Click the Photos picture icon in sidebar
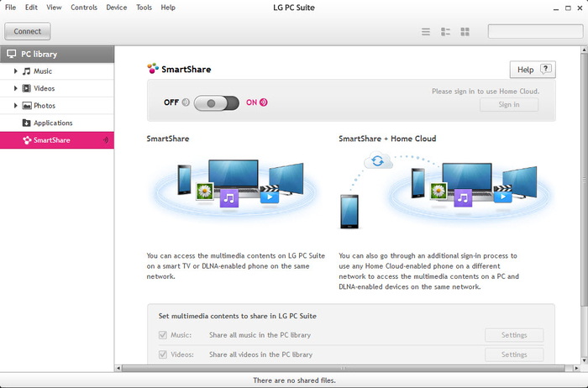Screen dimensions: 588x388 [x=27, y=105]
